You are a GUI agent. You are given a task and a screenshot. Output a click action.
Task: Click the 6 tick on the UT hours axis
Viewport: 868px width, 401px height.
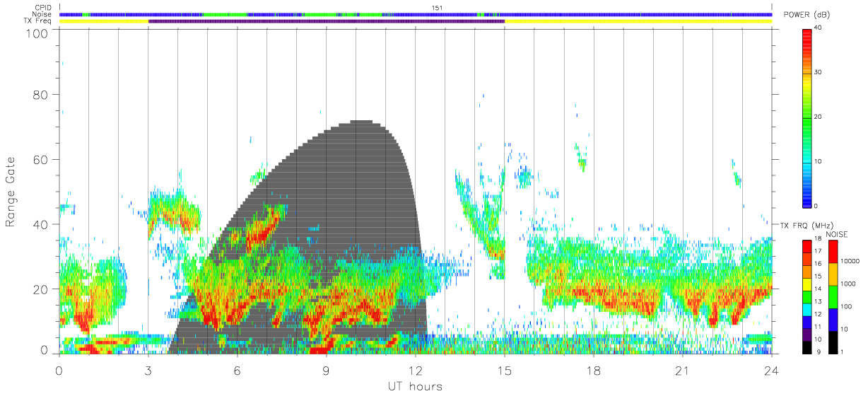point(237,370)
